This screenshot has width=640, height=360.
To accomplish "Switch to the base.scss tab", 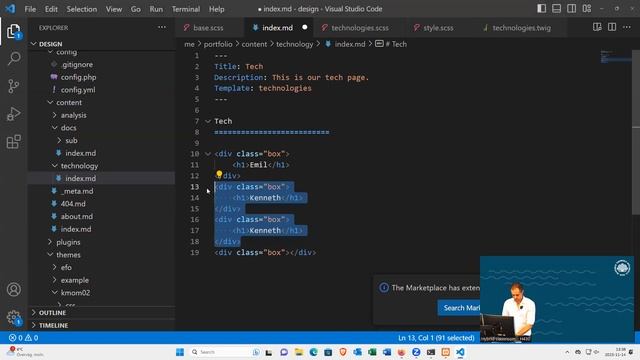I will coord(208,28).
